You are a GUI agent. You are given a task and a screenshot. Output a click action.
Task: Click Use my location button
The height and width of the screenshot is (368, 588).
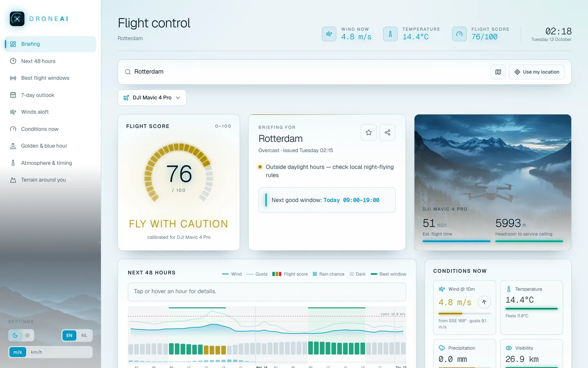coord(537,72)
